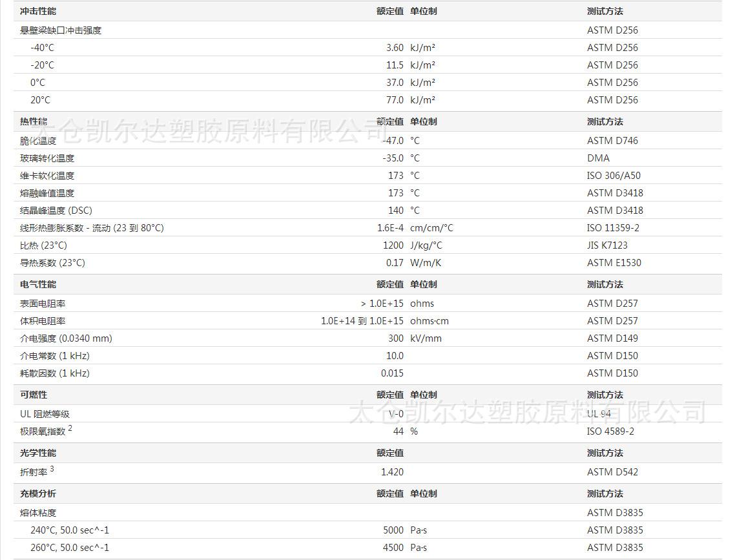Viewport: 735px width, 560px height.
Task: Select the 77.0 impact strength value
Action: tap(394, 100)
